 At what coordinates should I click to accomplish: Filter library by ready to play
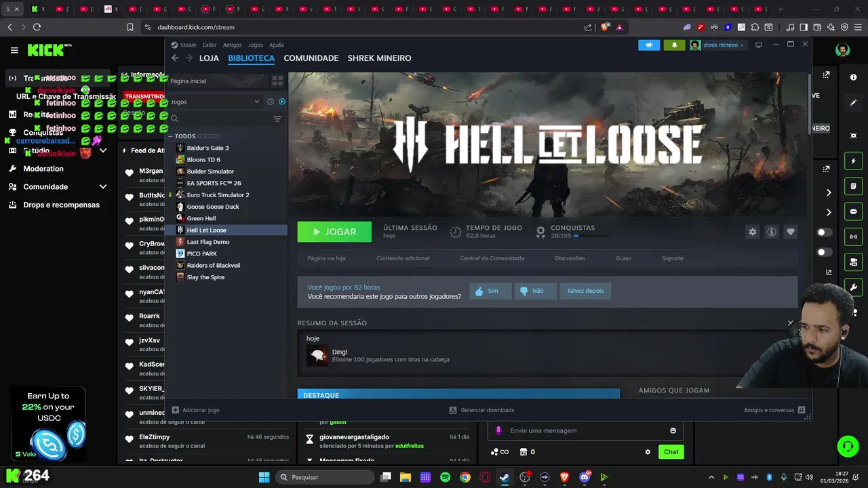[x=282, y=102]
